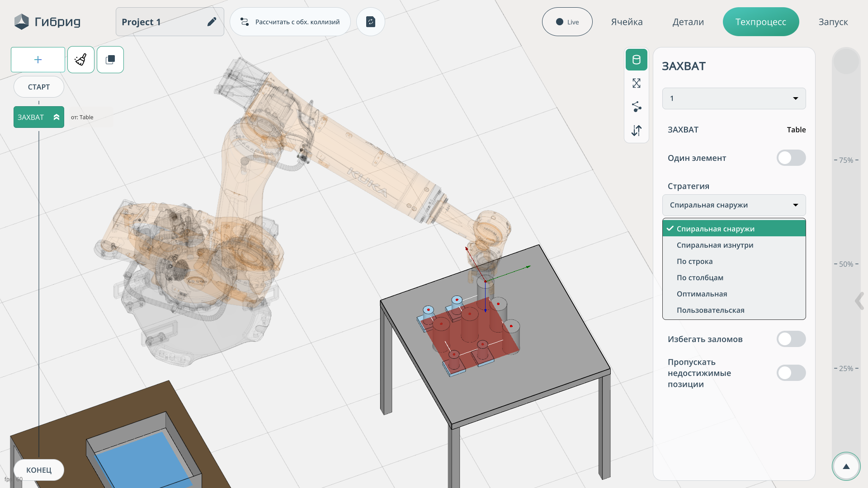Collapse the Стратегия strategy dropdown
The image size is (868, 488).
tap(733, 205)
